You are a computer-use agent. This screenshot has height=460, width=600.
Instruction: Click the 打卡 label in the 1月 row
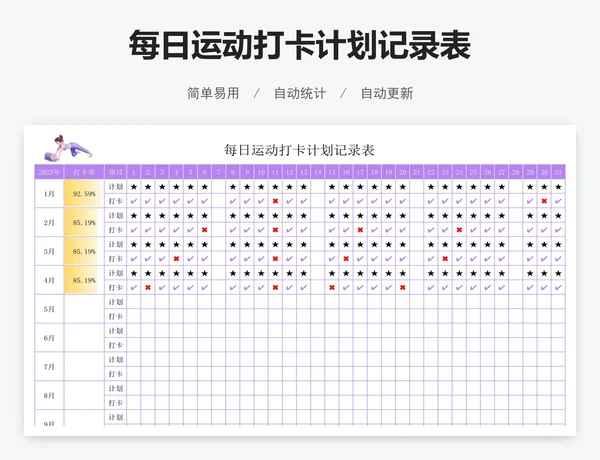click(116, 201)
